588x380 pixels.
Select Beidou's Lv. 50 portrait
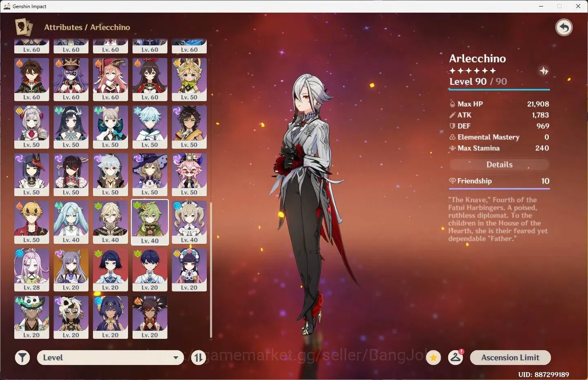[x=71, y=175]
